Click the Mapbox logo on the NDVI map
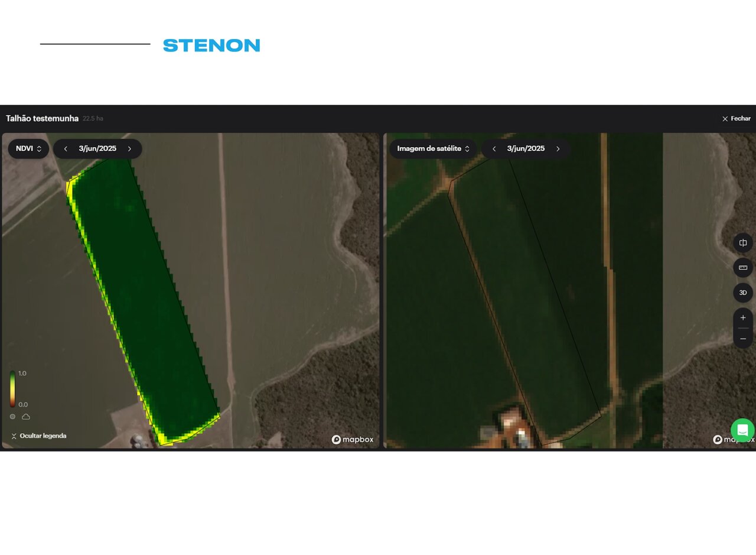 click(x=353, y=440)
